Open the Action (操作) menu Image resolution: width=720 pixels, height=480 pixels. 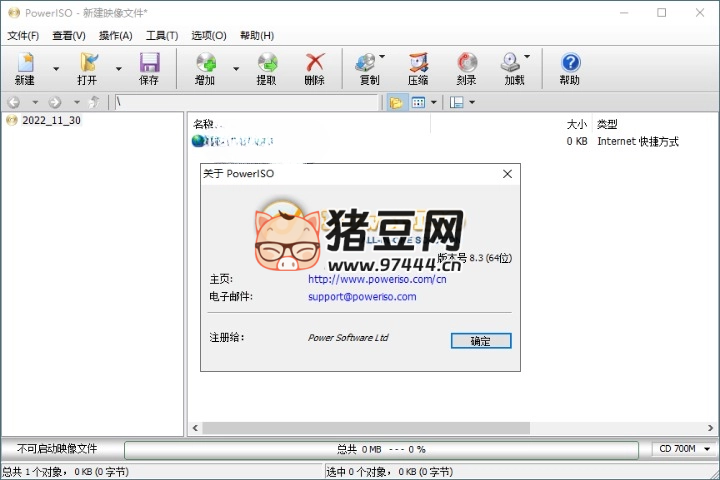[x=116, y=35]
